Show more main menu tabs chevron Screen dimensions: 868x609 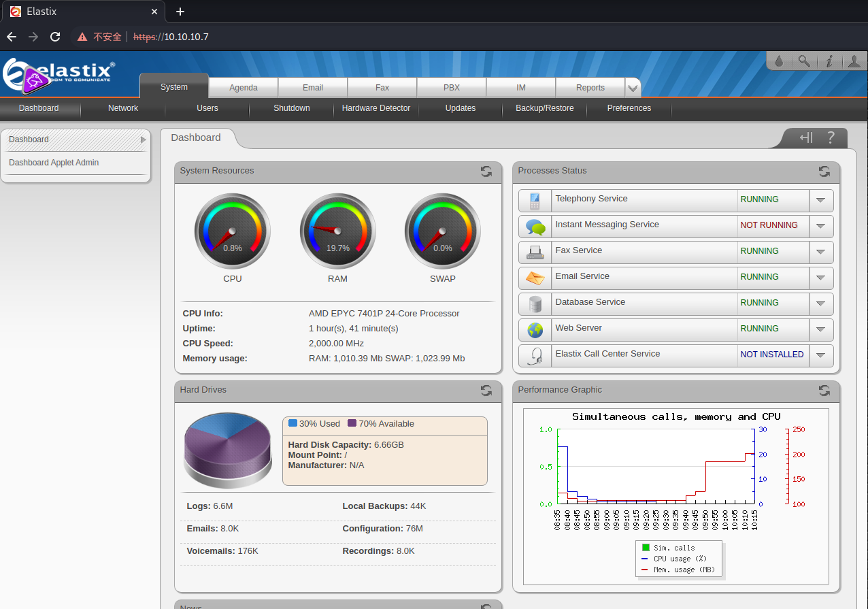click(x=633, y=88)
